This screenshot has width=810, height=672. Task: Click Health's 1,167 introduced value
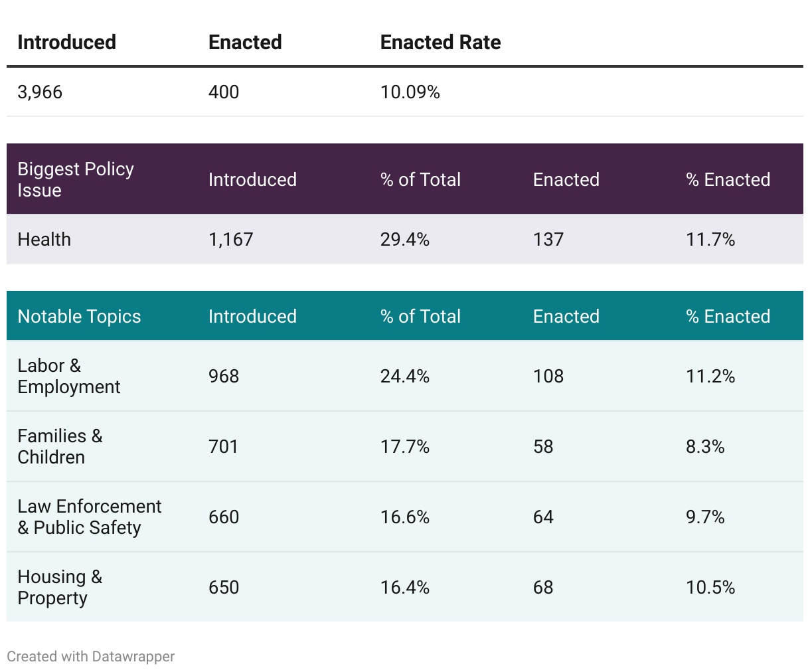click(230, 239)
